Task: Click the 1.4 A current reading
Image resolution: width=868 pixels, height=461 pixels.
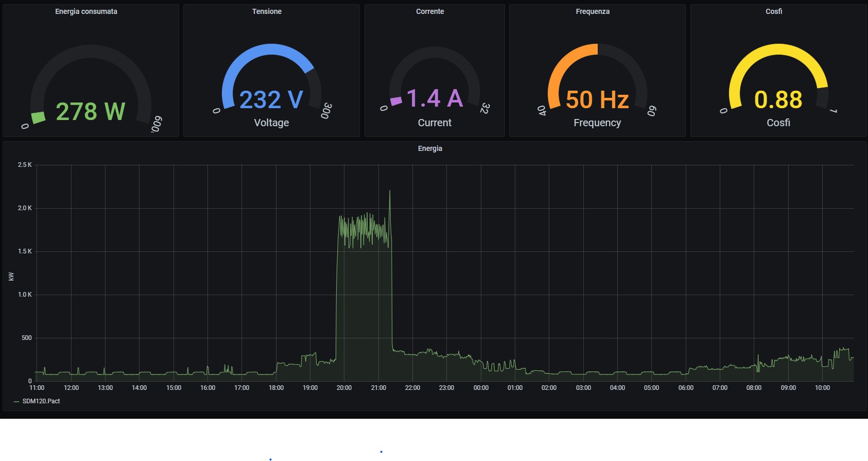Action: [x=435, y=98]
